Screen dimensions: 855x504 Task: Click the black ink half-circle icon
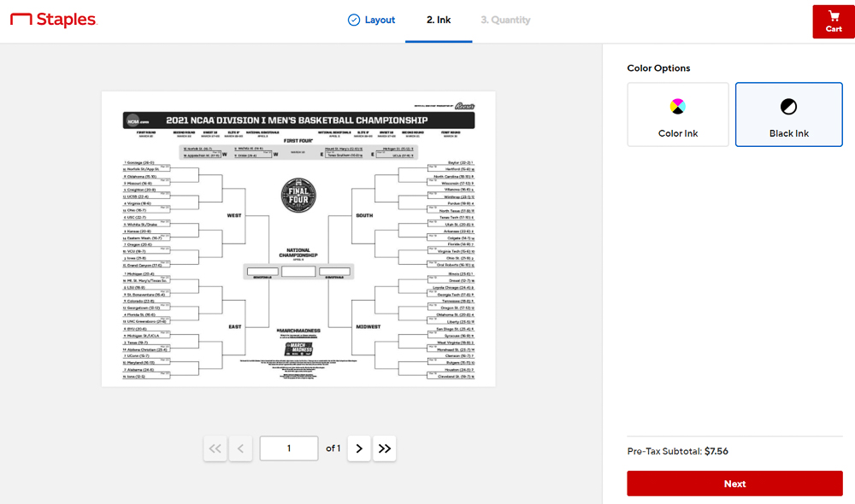coord(788,106)
